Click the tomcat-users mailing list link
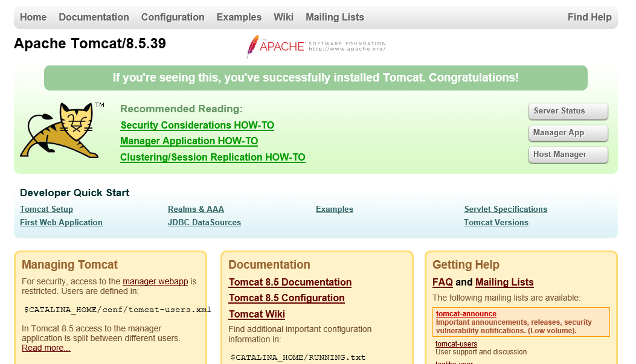Screen dimensions: 636x364 pyautogui.click(x=457, y=343)
